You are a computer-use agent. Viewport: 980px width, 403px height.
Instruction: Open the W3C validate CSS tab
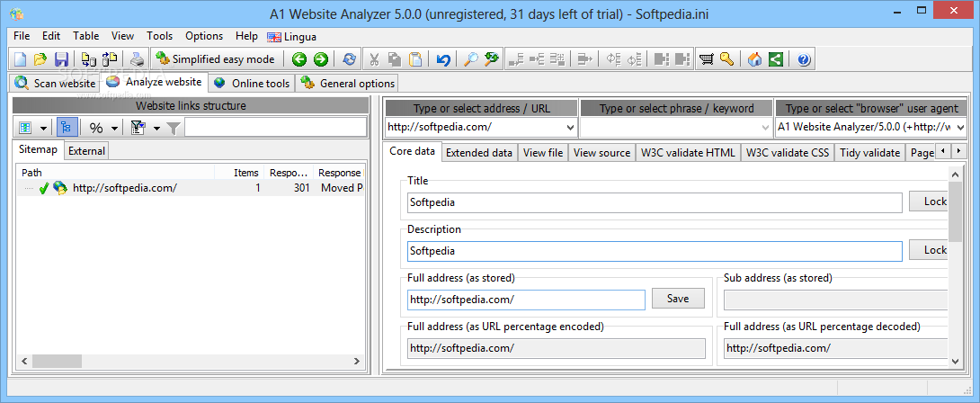point(788,153)
